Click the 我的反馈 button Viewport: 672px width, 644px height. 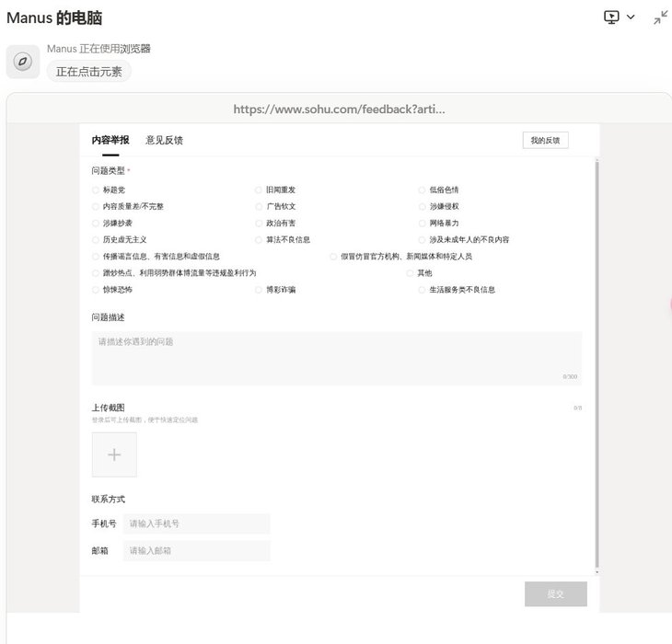point(545,140)
